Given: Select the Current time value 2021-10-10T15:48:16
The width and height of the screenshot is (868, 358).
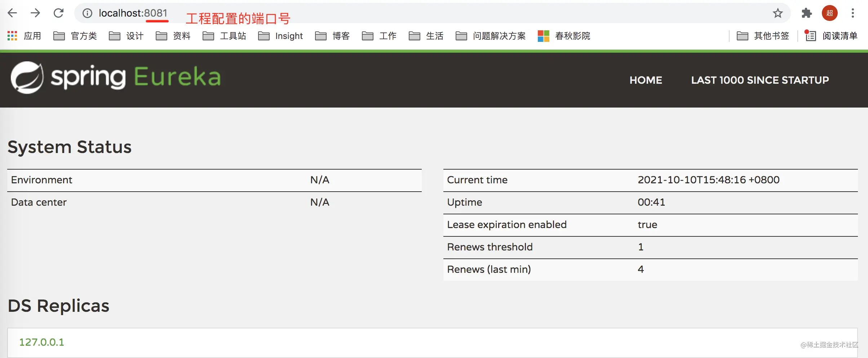Looking at the screenshot, I should pos(708,180).
